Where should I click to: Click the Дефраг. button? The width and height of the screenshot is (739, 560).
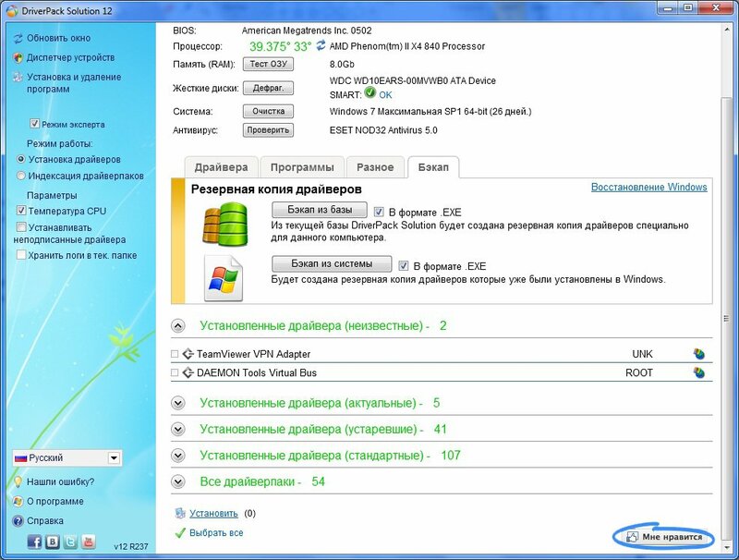(x=268, y=88)
